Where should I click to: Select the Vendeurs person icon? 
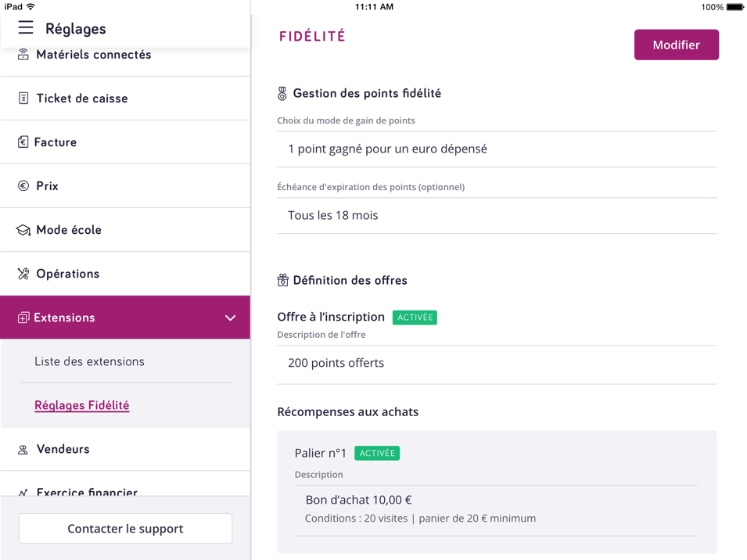tap(23, 449)
